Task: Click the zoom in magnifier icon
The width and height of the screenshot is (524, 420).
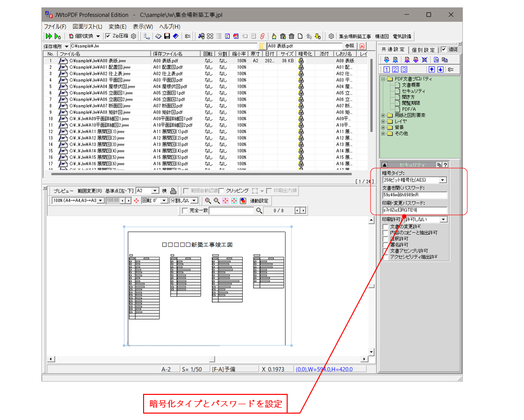Action: click(208, 201)
